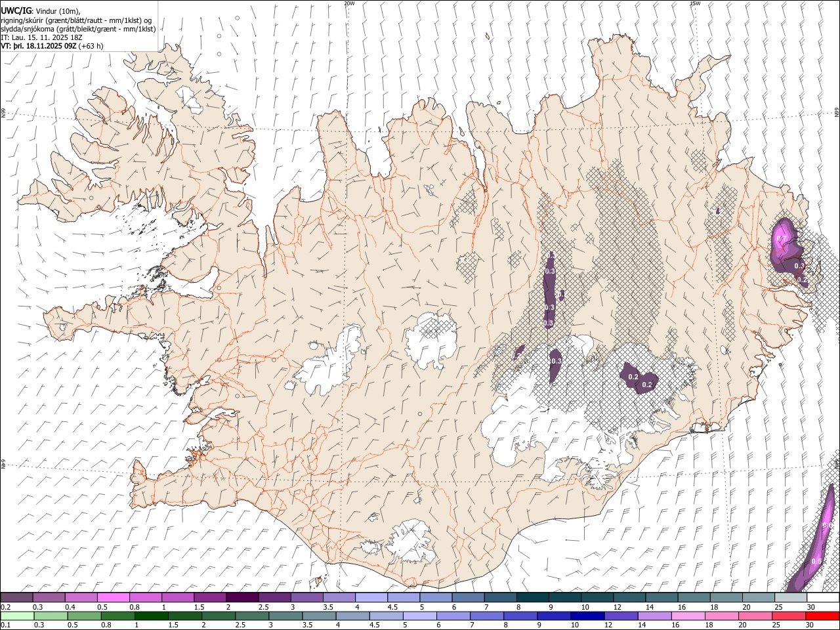This screenshot has width=840, height=630.
Task: Select the light pink swatch labeled 16, bottom bar
Action: (688, 616)
